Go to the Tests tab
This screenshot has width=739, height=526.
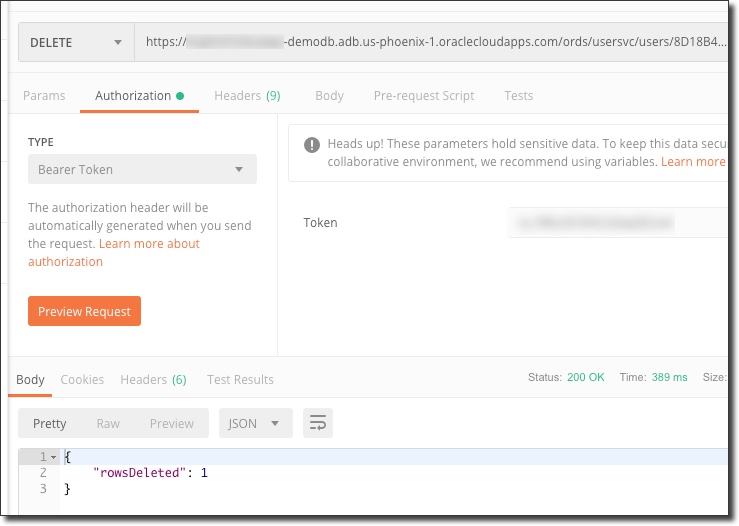coord(518,96)
